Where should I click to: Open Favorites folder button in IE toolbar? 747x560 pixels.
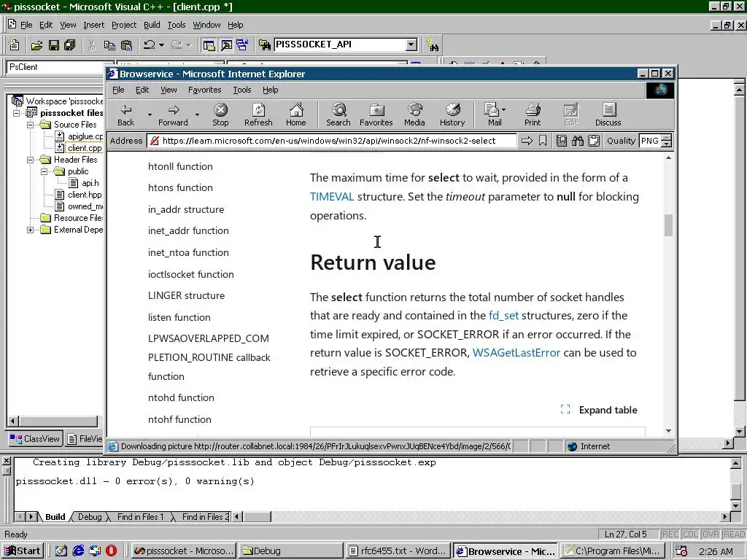point(376,115)
